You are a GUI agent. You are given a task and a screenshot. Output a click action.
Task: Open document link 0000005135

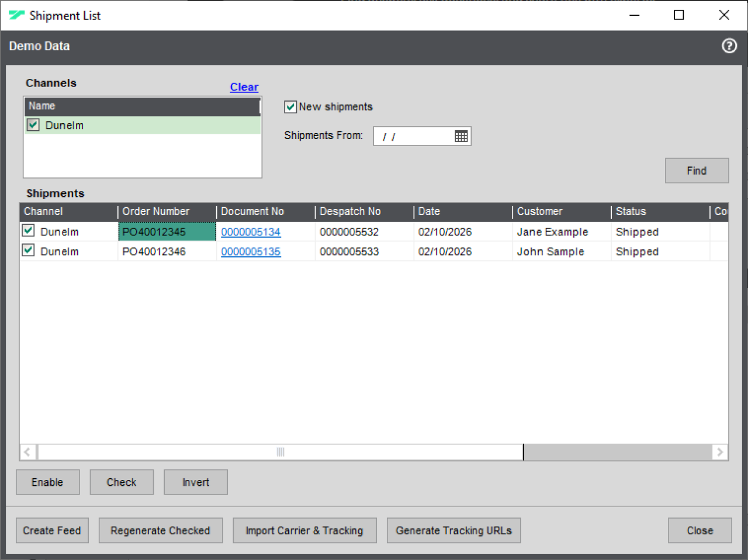(251, 252)
